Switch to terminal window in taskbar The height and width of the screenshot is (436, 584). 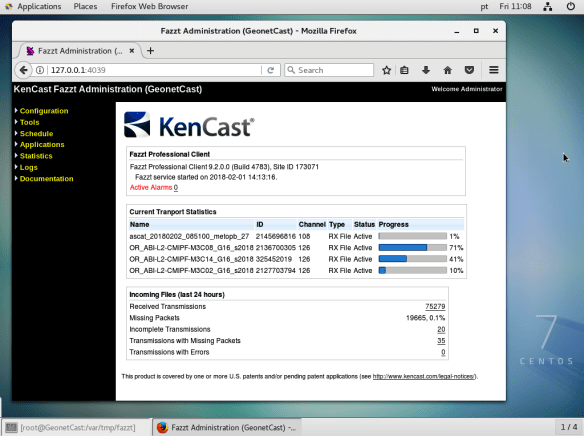click(76, 427)
